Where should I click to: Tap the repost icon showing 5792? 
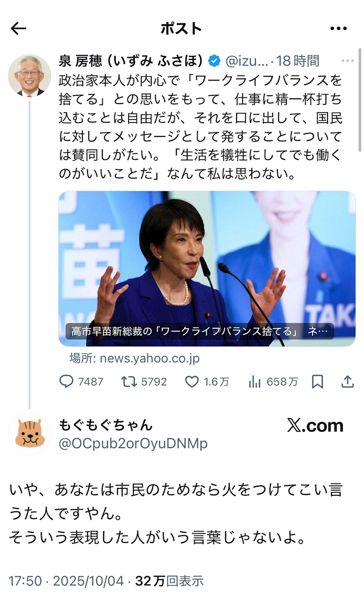[129, 382]
